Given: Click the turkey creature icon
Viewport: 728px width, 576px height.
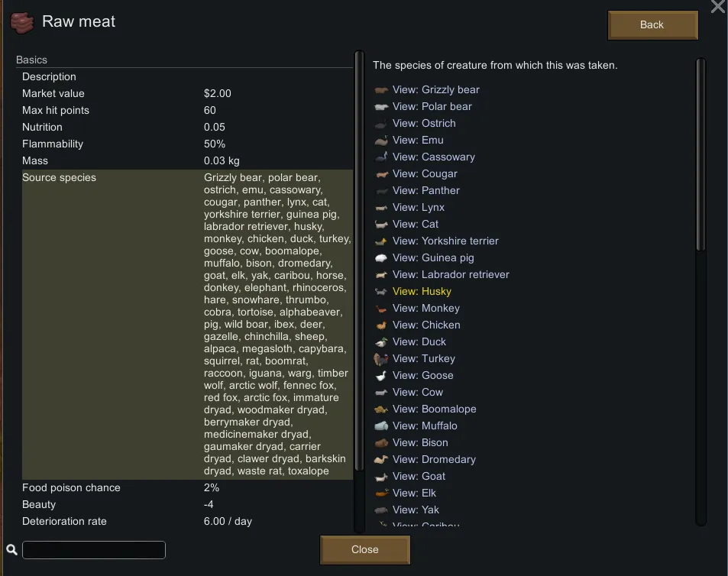Looking at the screenshot, I should coord(382,359).
